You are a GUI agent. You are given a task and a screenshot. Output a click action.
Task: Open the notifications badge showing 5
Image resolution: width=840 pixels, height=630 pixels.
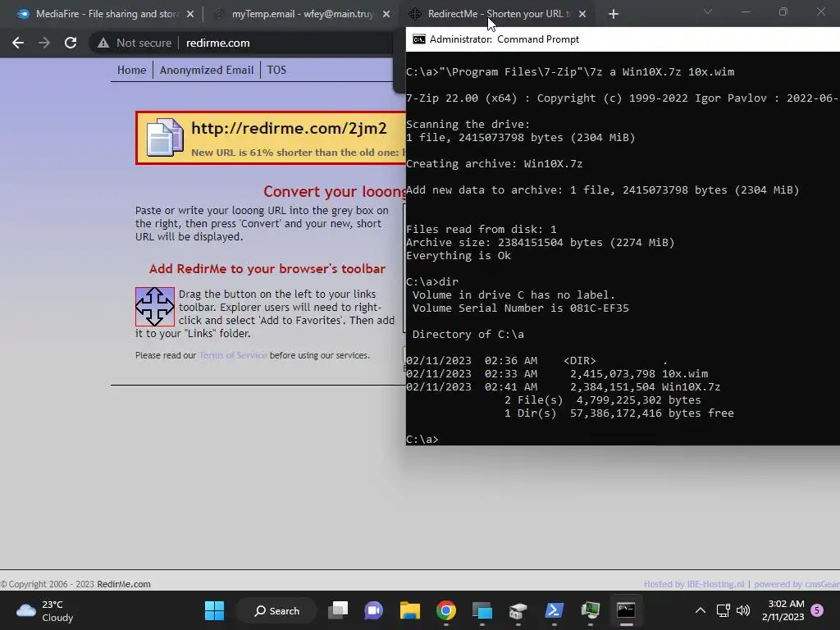817,610
